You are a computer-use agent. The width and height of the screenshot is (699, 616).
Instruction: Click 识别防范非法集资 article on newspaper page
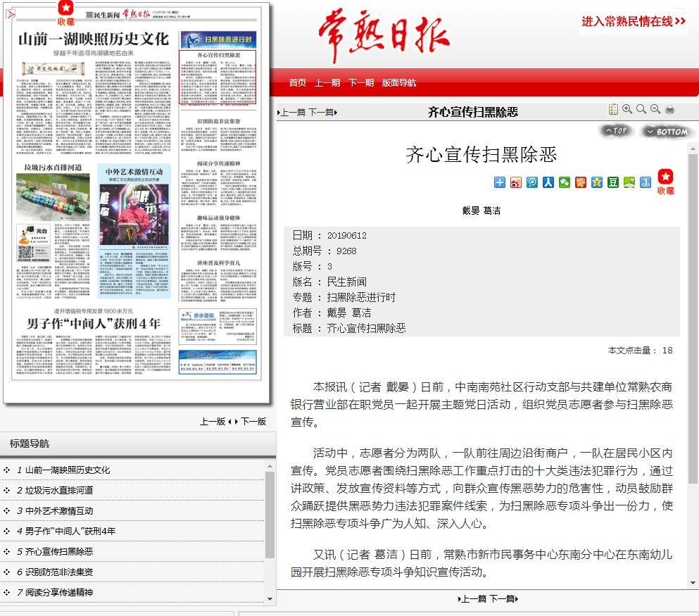point(218,133)
